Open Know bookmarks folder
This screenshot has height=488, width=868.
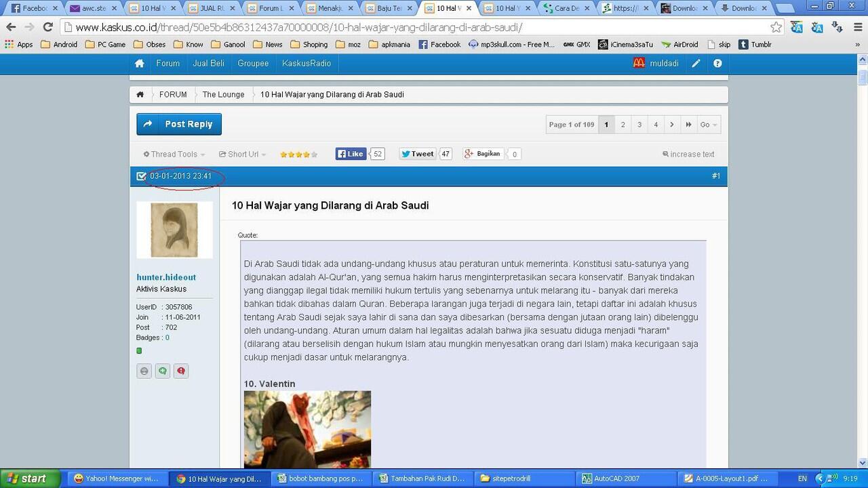(188, 45)
